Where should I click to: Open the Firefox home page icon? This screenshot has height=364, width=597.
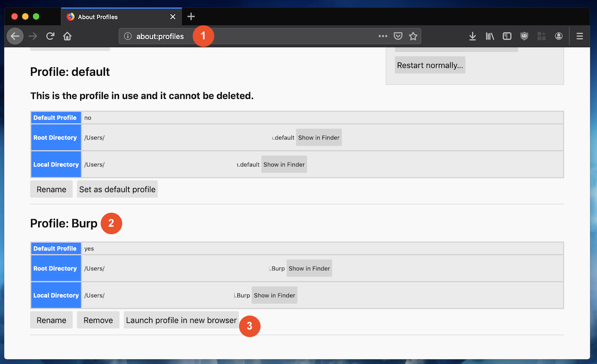[67, 36]
